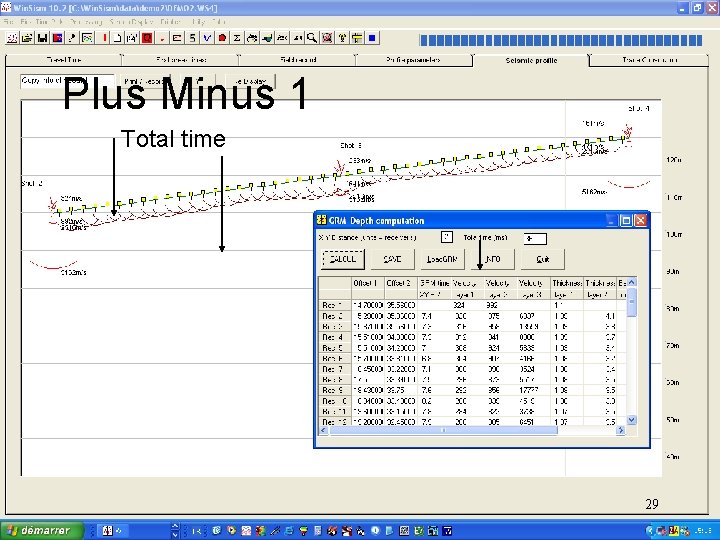The width and height of the screenshot is (720, 540).
Task: Click the wavy picture toolbar icon
Action: [87, 38]
